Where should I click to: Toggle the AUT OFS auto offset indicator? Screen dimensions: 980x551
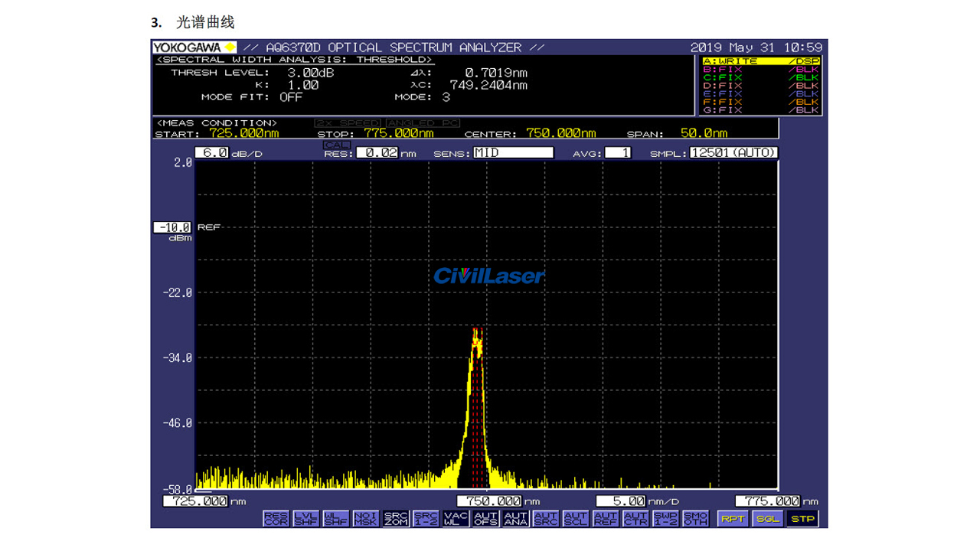485,518
